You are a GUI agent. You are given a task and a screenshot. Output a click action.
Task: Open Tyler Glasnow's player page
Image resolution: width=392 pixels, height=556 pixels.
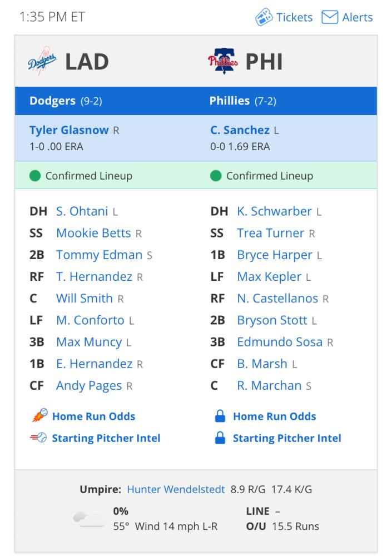tap(69, 130)
